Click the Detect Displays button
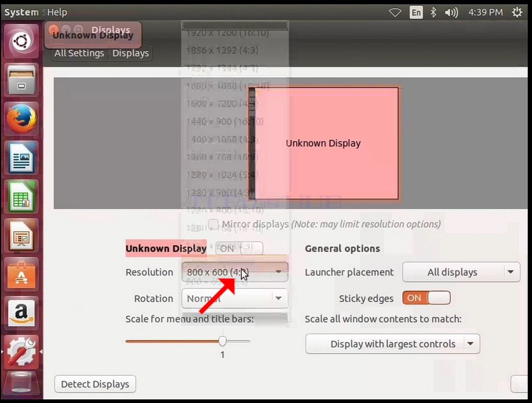Image resolution: width=532 pixels, height=403 pixels. [x=95, y=384]
